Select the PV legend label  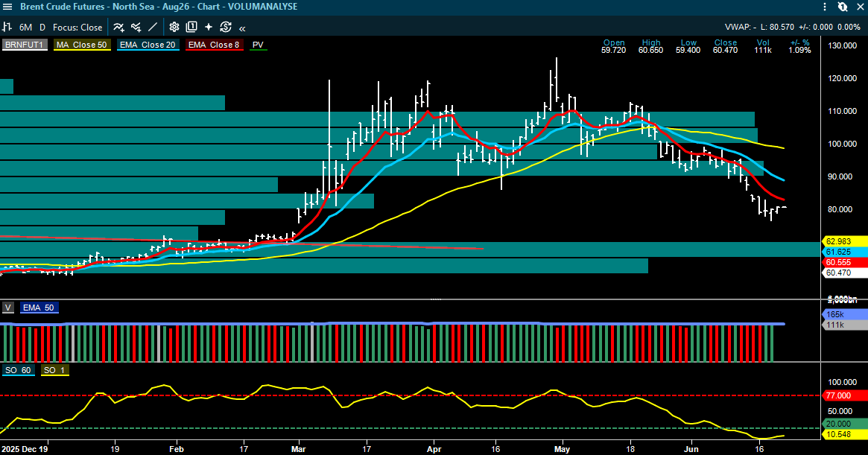(258, 45)
